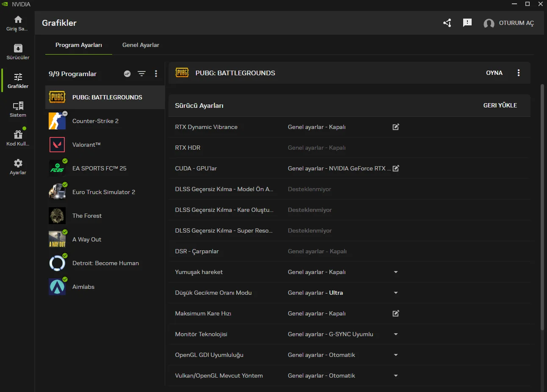
Task: Click the OYNA button
Action: 494,73
